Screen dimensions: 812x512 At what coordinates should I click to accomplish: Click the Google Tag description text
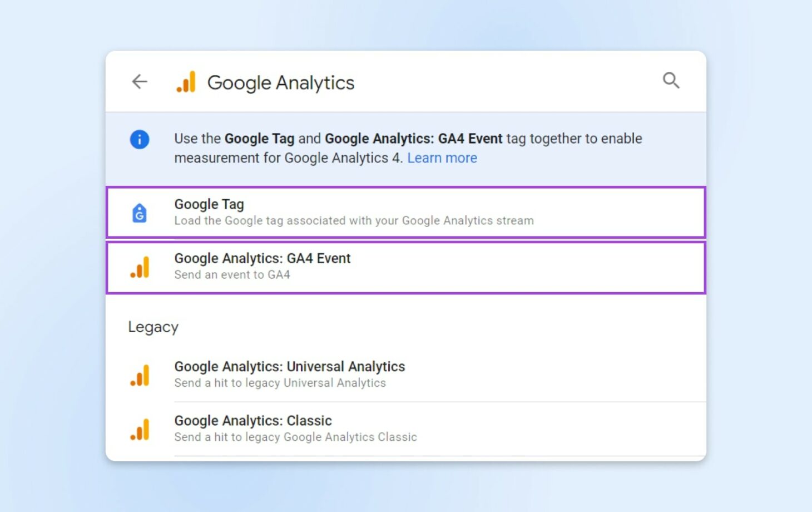(x=354, y=220)
